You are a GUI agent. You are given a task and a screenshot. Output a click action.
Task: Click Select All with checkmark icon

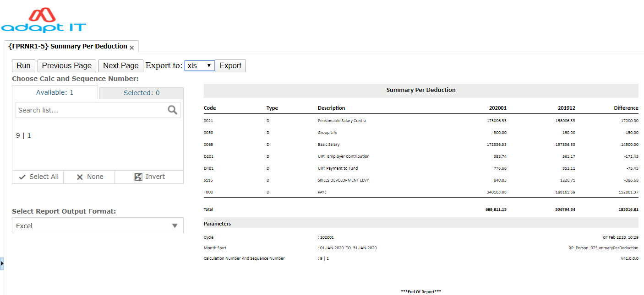click(38, 177)
